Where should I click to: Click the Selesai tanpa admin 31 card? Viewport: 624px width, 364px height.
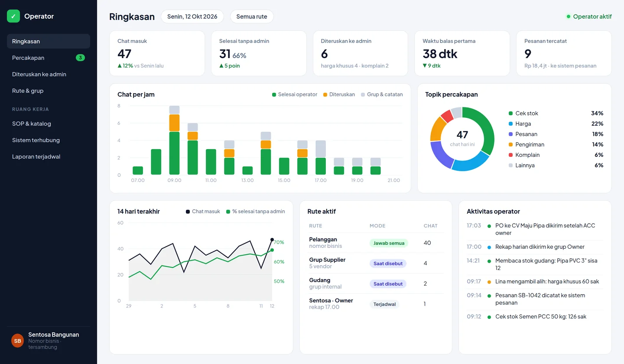tap(259, 53)
